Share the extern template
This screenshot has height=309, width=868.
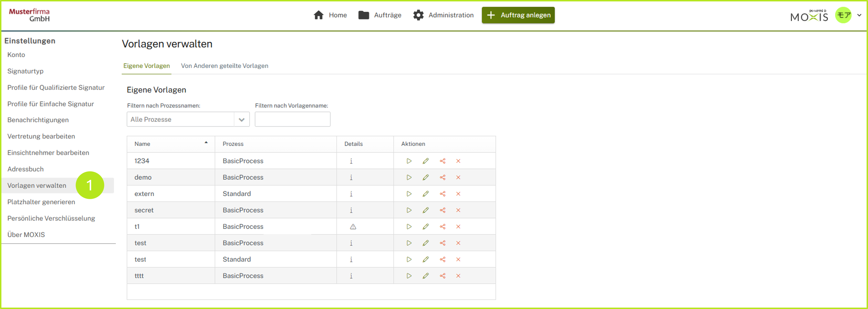pyautogui.click(x=442, y=194)
